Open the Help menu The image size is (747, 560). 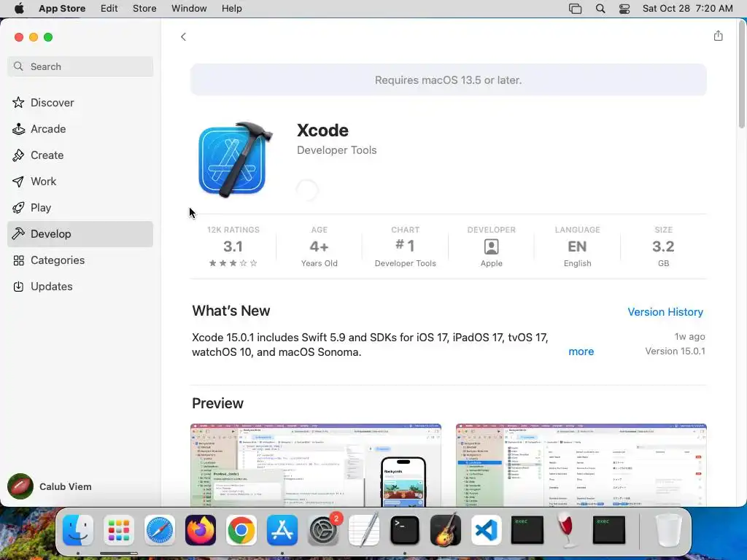231,9
